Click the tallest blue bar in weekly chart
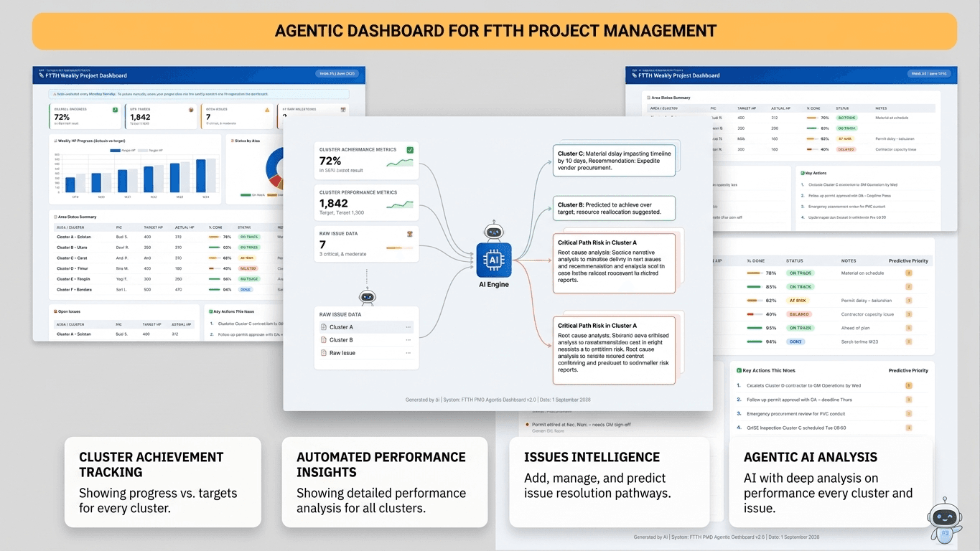980x551 pixels. [201, 175]
